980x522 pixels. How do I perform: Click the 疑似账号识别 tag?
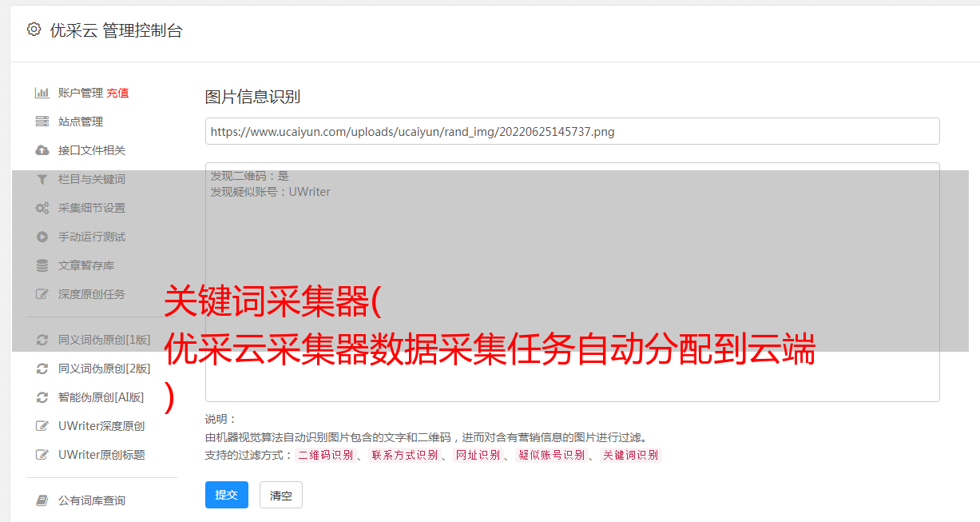click(x=551, y=455)
